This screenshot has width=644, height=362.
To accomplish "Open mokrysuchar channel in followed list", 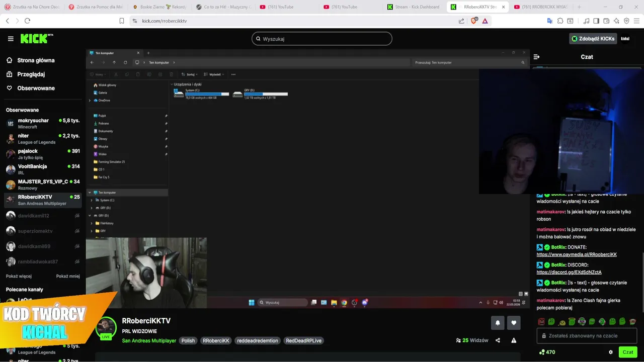I will point(42,124).
